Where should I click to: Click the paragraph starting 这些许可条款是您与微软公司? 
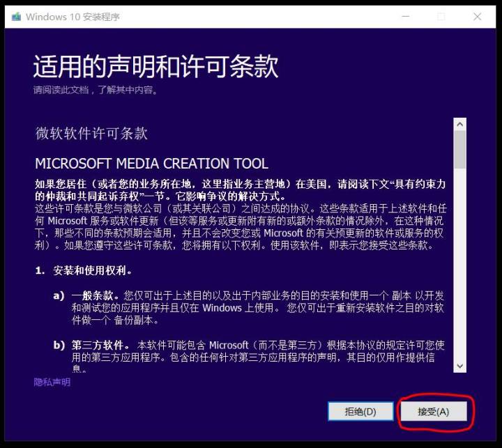point(241,227)
